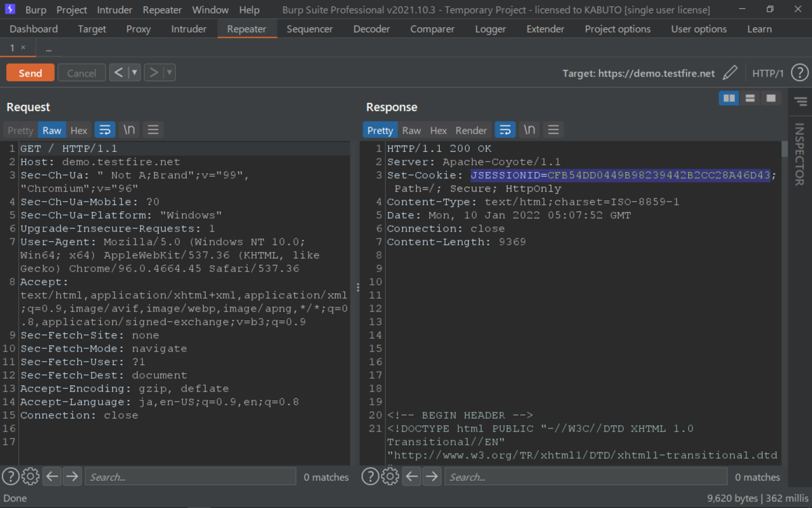812x508 pixels.
Task: Switch Request view to Raw
Action: point(51,130)
